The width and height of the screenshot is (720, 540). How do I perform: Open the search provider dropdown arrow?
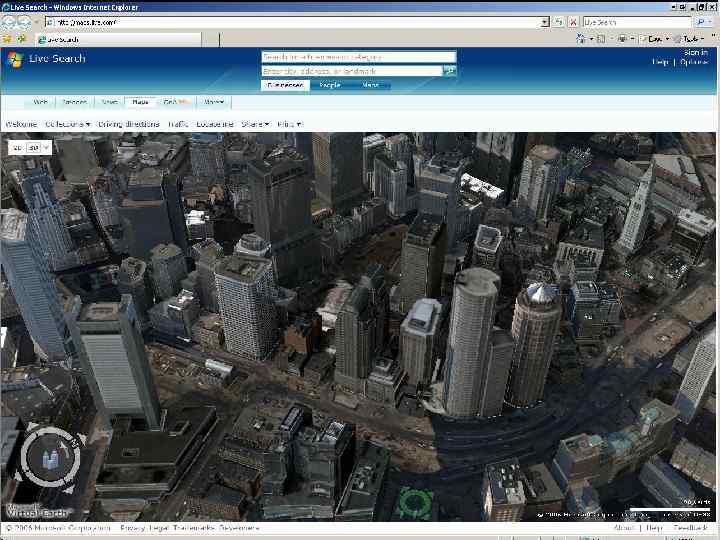coord(712,22)
